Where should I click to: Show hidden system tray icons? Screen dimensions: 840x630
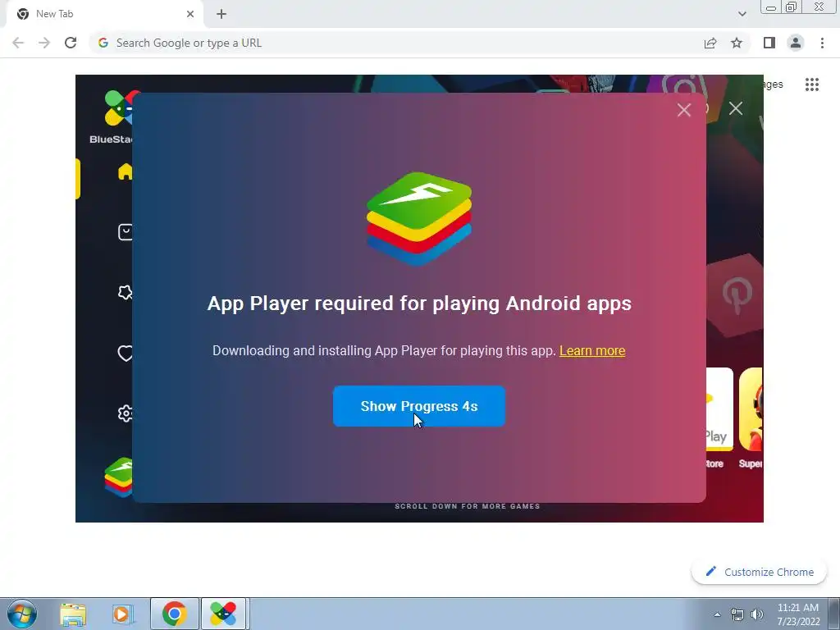click(x=717, y=614)
